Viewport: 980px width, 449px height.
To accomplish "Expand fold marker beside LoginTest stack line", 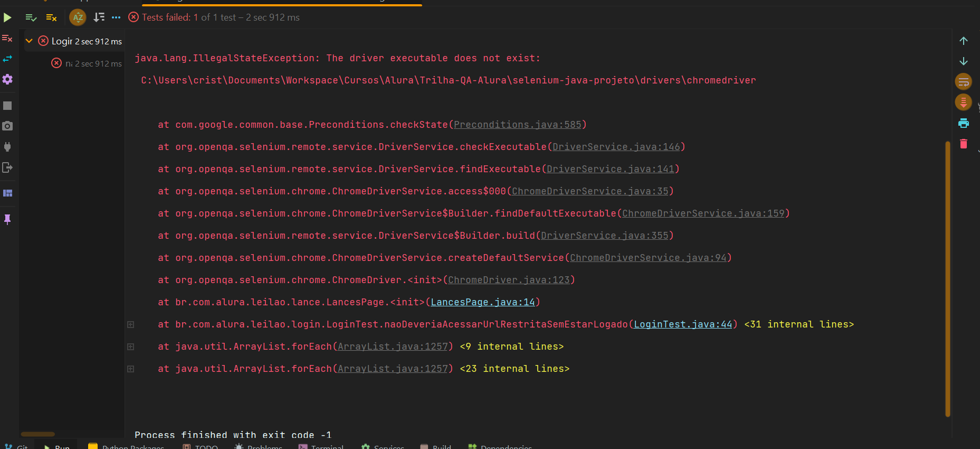I will 130,324.
